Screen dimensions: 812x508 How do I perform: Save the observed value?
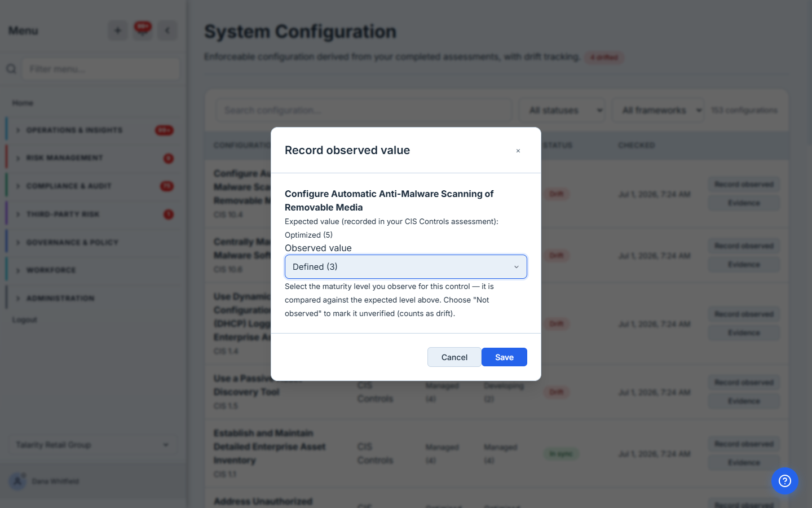coord(504,357)
